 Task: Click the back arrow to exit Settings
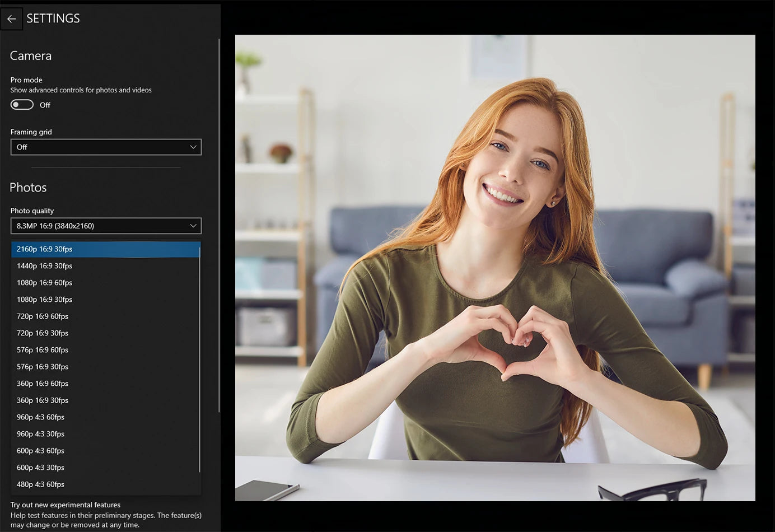[11, 18]
